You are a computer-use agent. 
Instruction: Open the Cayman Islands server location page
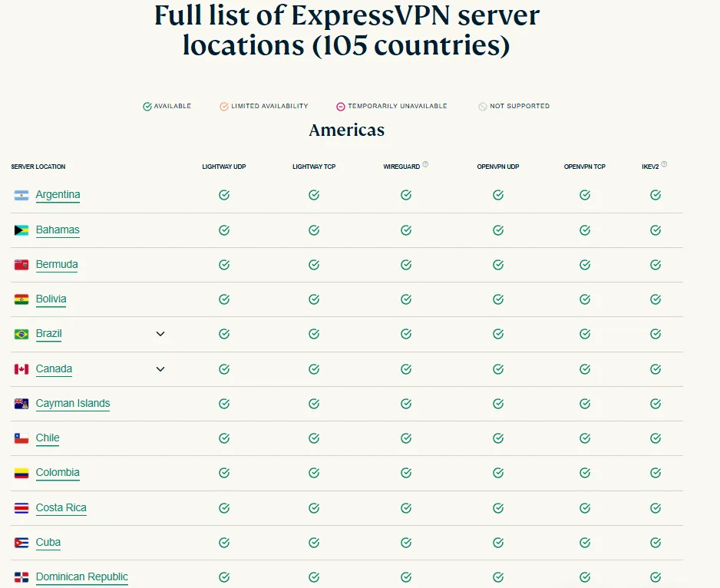click(x=72, y=403)
